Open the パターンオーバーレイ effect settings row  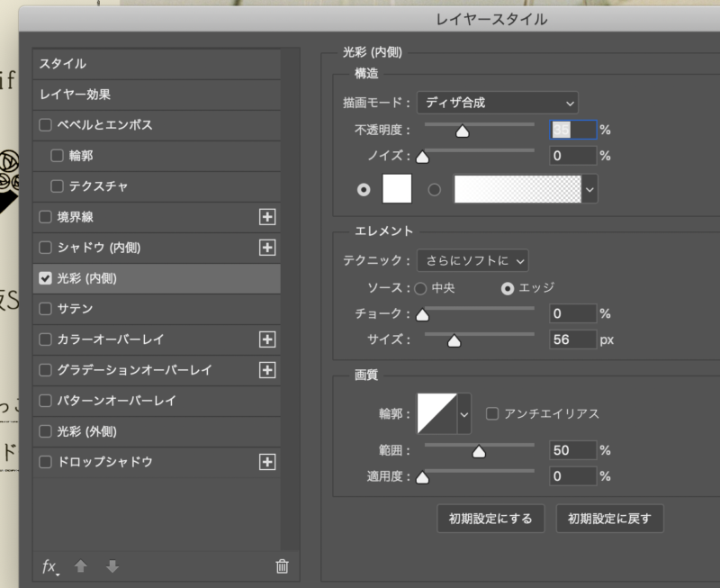click(157, 401)
